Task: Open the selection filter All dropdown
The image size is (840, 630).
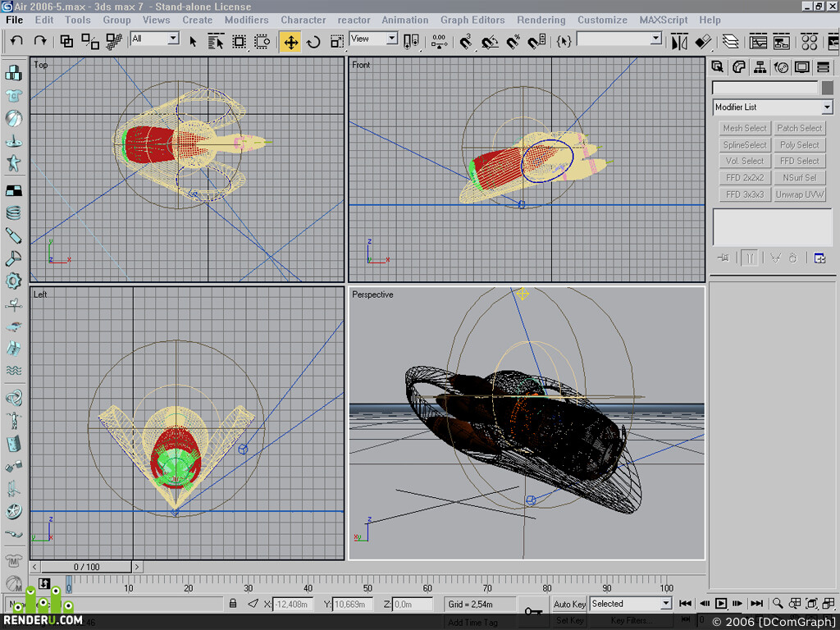Action: pyautogui.click(x=173, y=39)
